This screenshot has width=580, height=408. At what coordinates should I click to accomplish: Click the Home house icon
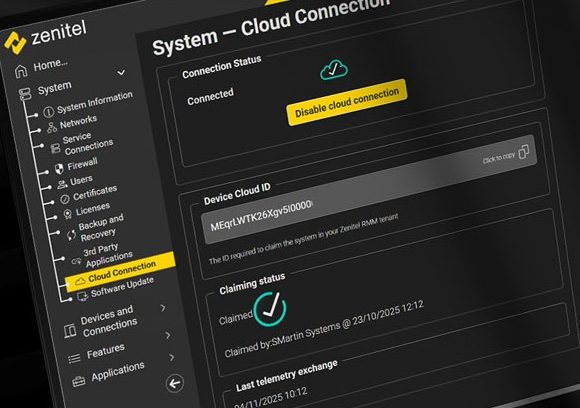21,71
